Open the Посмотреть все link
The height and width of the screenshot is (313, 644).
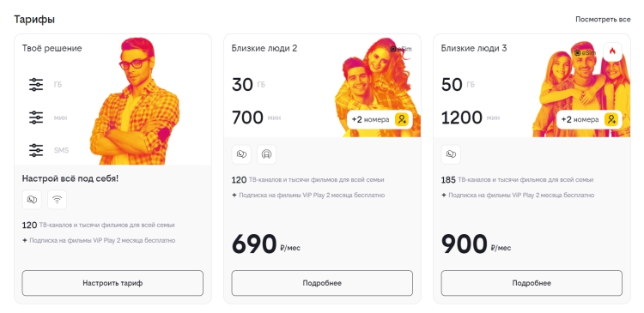click(x=603, y=19)
